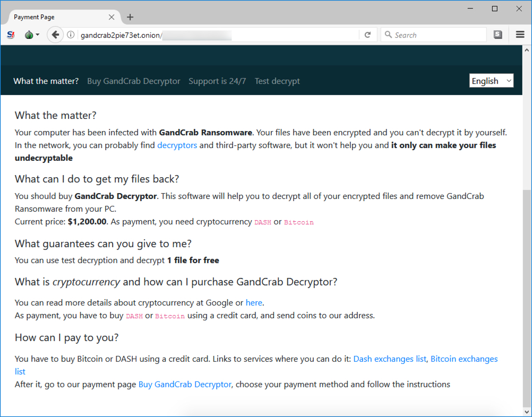Go back with the back arrow
The image size is (532, 417).
pyautogui.click(x=55, y=34)
